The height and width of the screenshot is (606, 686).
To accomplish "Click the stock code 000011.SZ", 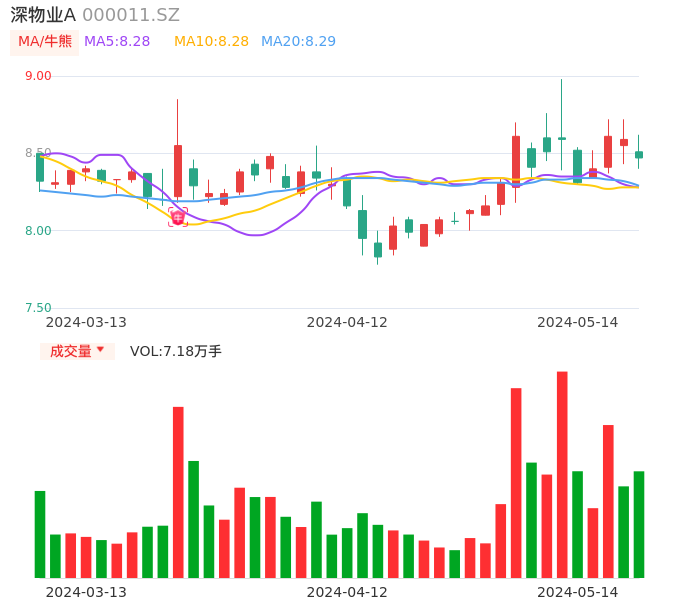I will [131, 15].
